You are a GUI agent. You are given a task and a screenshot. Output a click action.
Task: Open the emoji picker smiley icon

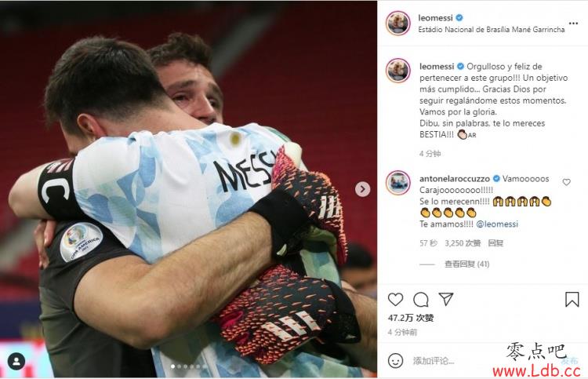(395, 361)
